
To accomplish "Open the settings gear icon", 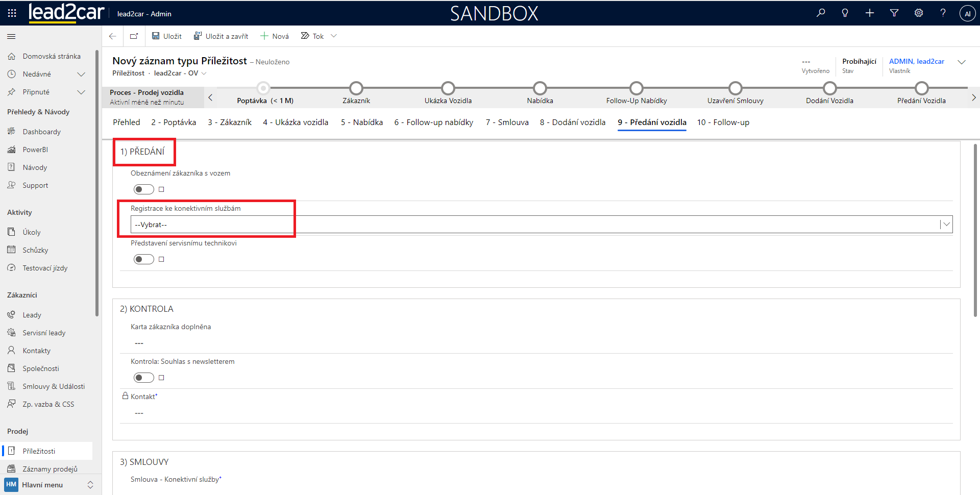I will pyautogui.click(x=919, y=13).
